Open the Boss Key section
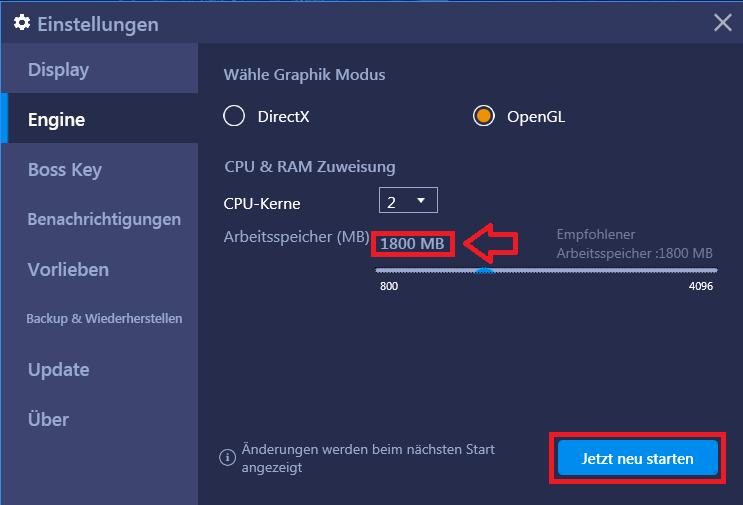The image size is (743, 505). [x=100, y=169]
